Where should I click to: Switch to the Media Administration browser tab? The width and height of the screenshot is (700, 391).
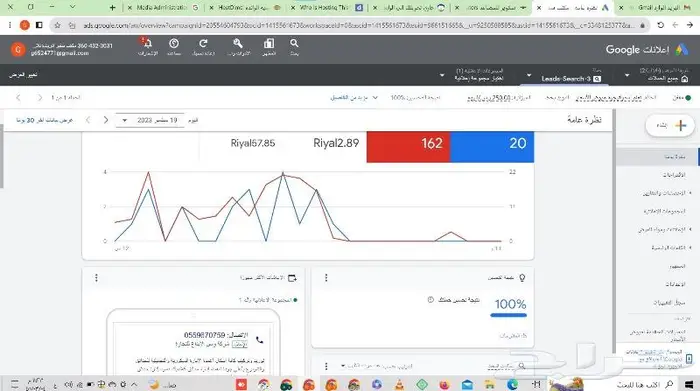pos(163,8)
